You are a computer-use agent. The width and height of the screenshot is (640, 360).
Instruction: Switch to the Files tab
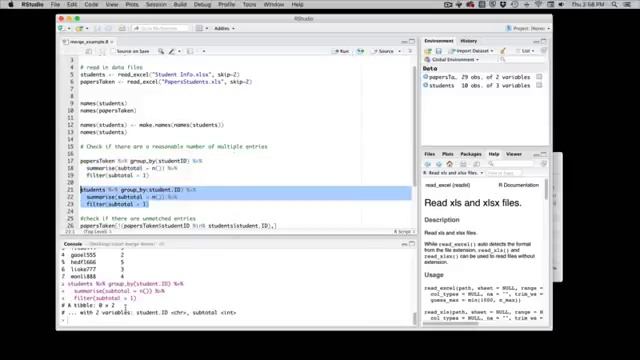coord(429,154)
